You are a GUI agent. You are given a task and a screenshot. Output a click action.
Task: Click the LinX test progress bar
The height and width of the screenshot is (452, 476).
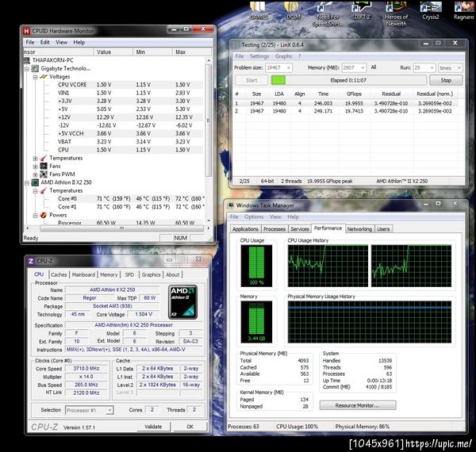[348, 80]
